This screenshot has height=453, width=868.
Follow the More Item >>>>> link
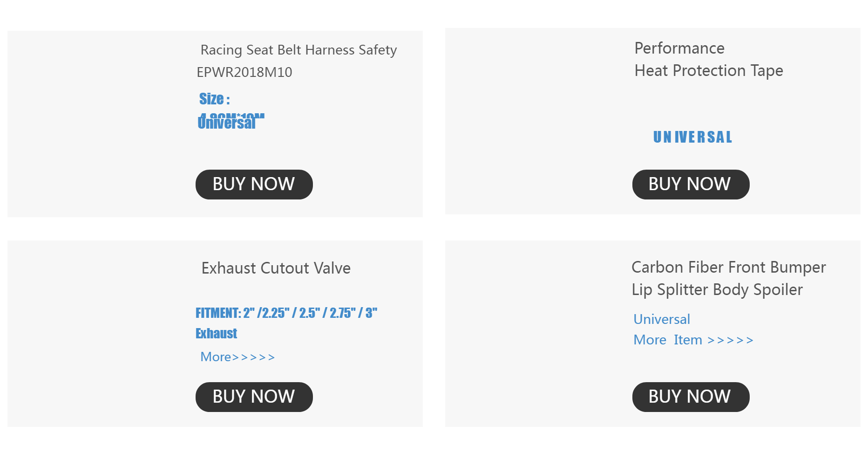[x=693, y=340]
